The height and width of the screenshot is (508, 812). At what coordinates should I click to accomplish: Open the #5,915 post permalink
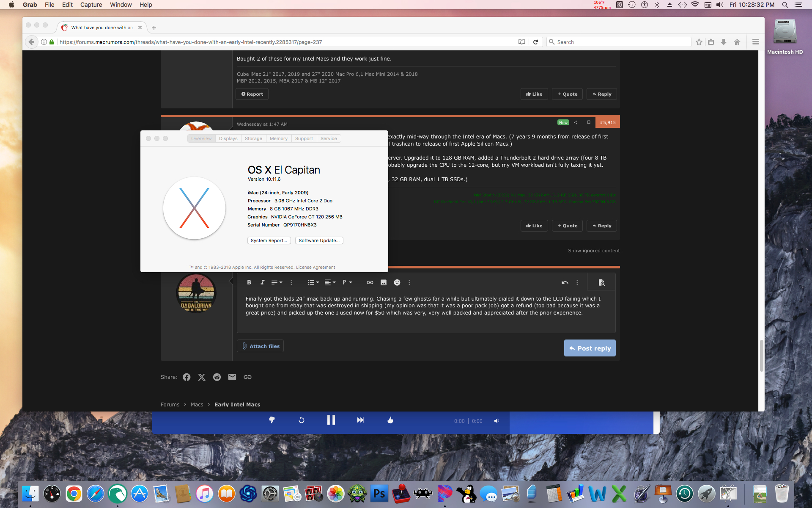608,122
